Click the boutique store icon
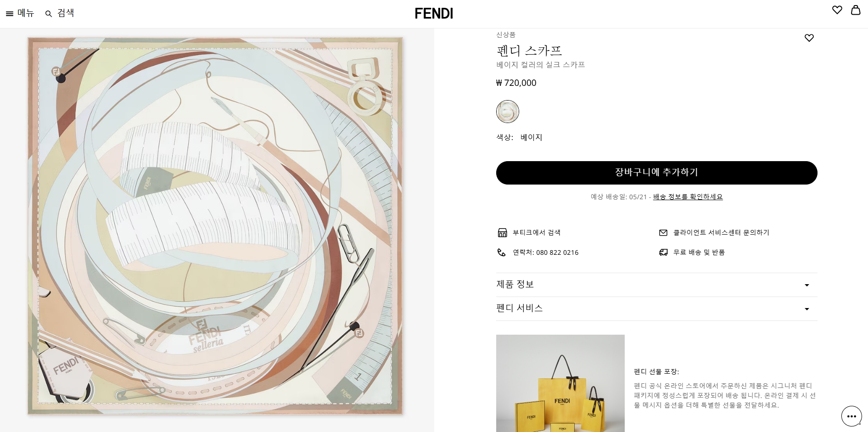 coord(502,233)
